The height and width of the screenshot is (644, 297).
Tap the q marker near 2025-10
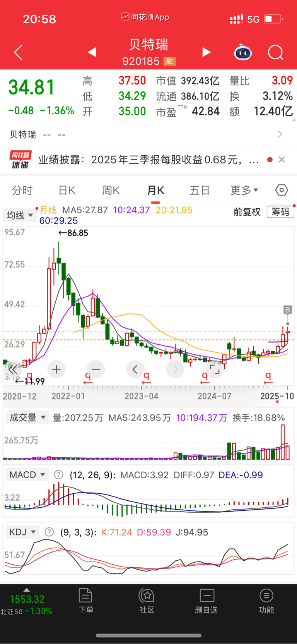[268, 378]
